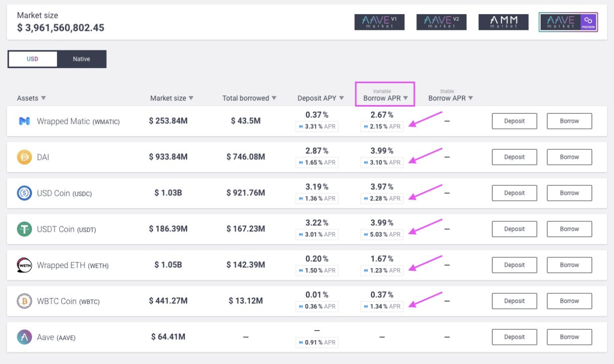Deposit Aave

tap(514, 337)
